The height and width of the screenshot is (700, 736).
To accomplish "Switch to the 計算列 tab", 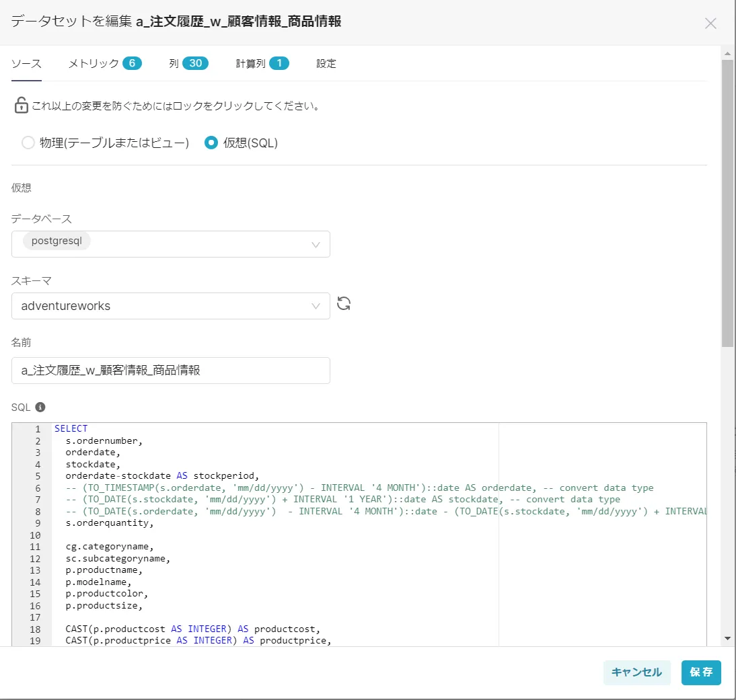I will pyautogui.click(x=262, y=63).
